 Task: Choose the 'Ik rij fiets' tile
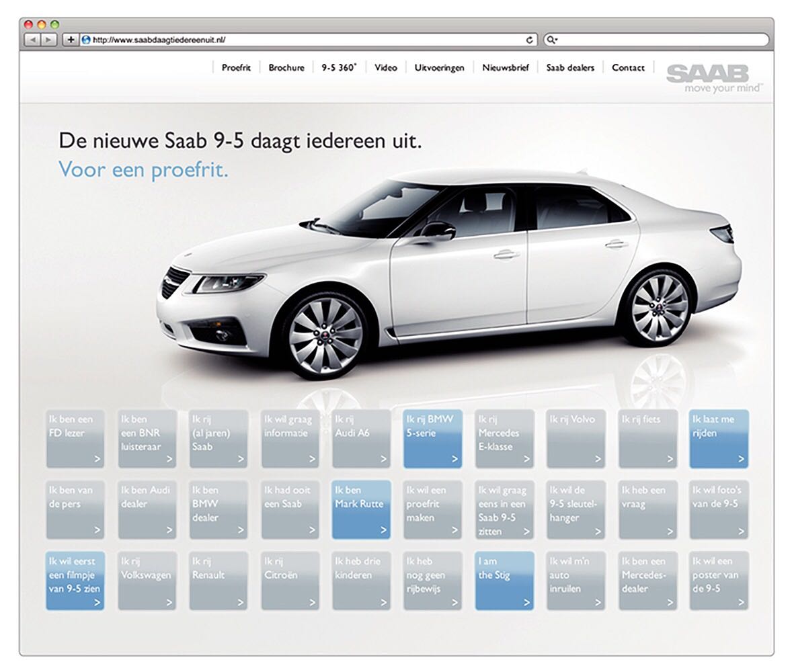pos(647,439)
